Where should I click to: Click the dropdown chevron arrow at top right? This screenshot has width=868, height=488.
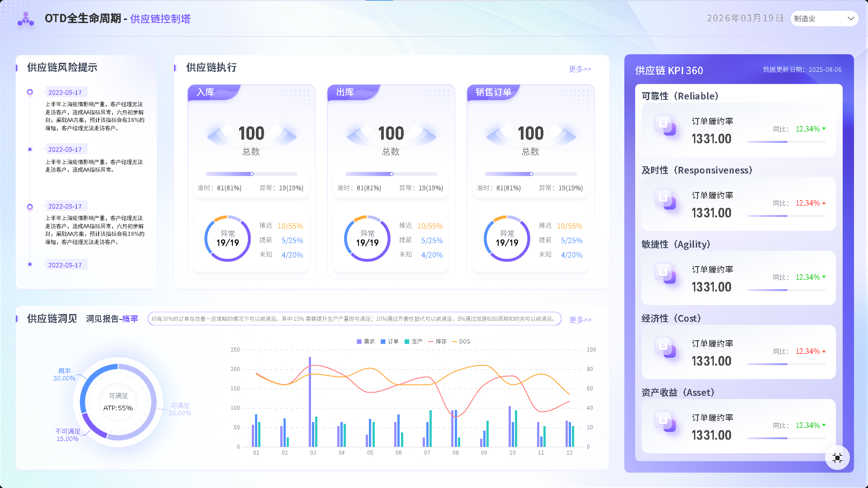(x=850, y=19)
